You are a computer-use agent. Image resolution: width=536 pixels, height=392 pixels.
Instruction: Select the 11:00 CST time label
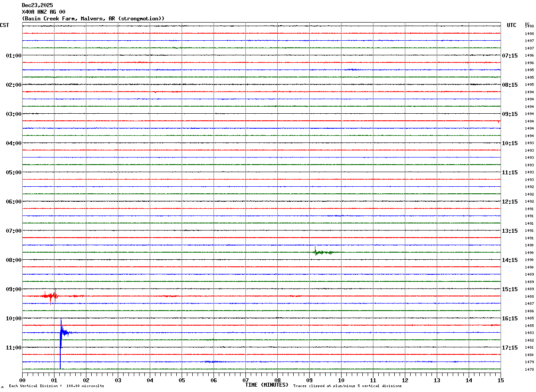pos(13,348)
